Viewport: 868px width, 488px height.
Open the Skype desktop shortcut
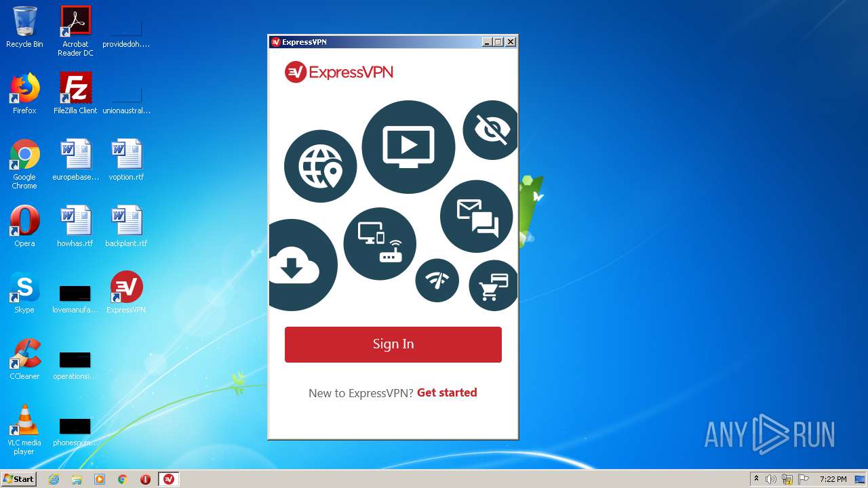[24, 293]
